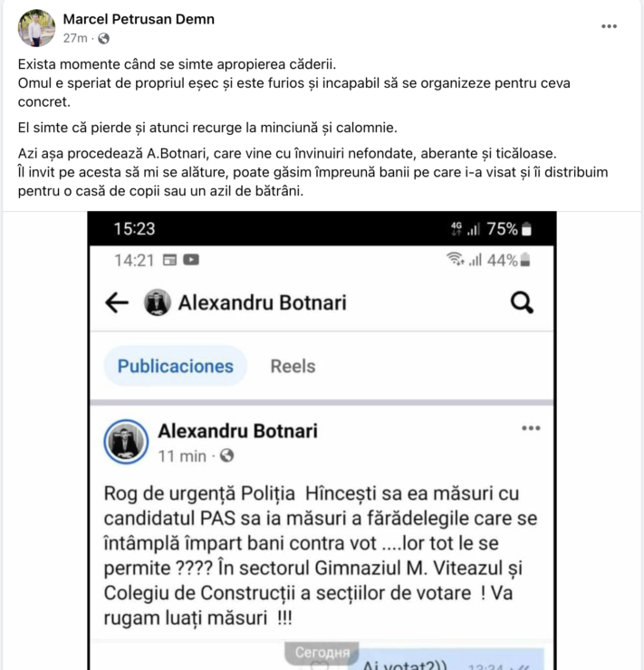Click the YouTube icon in the status bar
This screenshot has width=644, height=670.
coord(191,261)
